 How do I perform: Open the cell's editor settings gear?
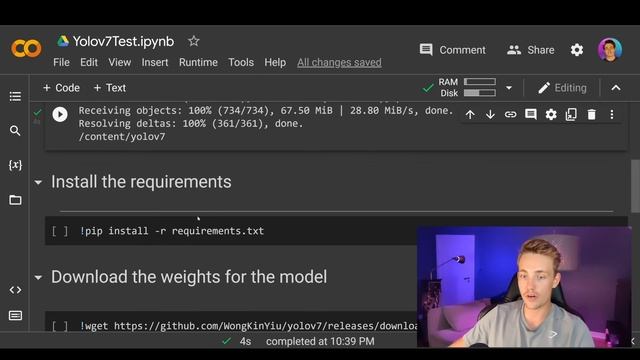(x=551, y=115)
